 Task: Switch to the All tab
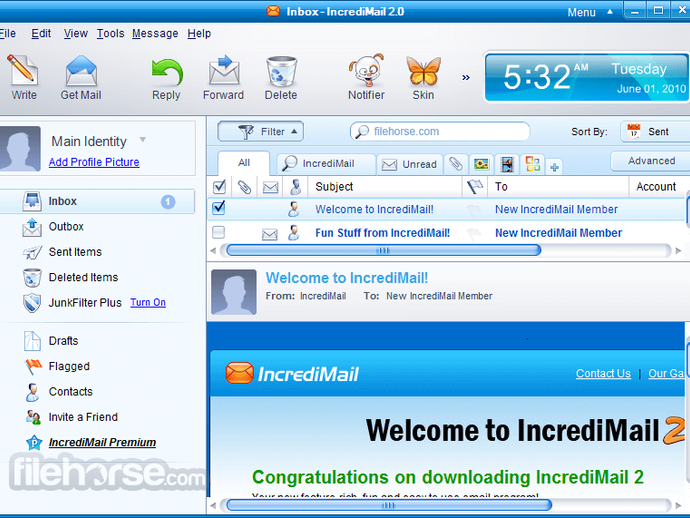244,163
